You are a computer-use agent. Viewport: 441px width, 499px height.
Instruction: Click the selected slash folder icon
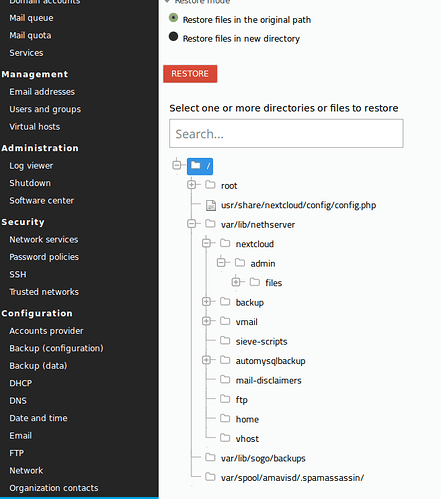tap(196, 165)
